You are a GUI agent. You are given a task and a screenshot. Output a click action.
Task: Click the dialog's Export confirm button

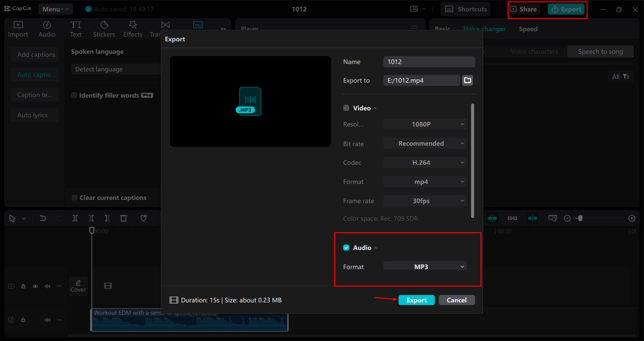417,300
